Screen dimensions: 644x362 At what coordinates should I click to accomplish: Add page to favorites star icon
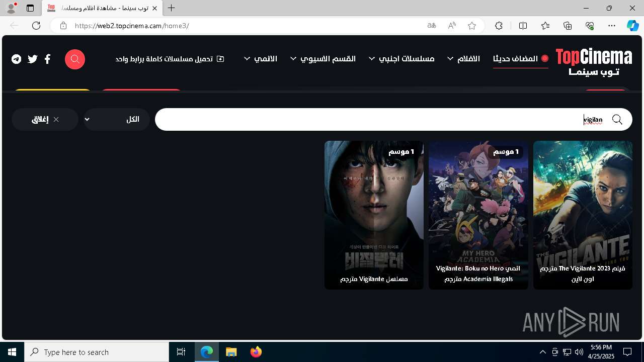tap(472, 26)
